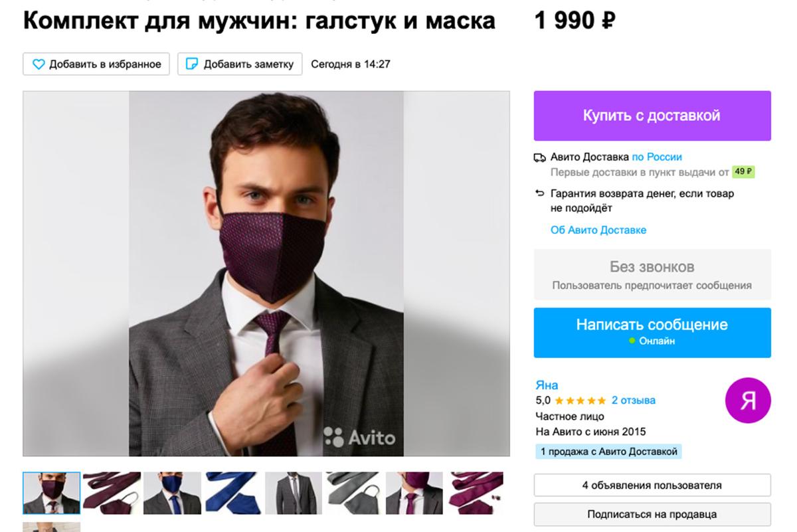The image size is (797, 532).
Task: Click the five-star seller rating
Action: tap(580, 400)
